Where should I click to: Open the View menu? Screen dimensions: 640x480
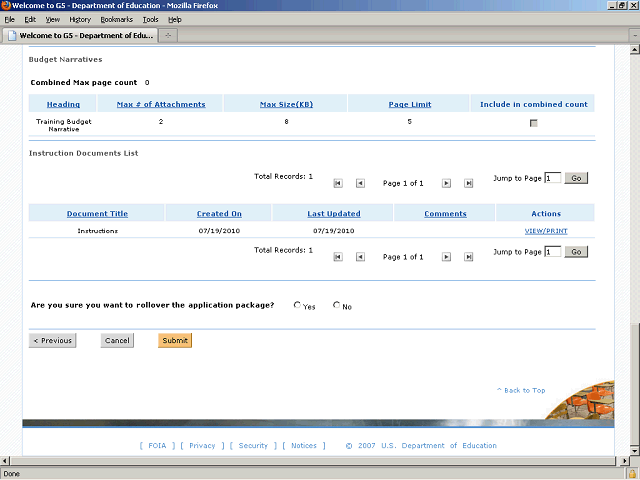pyautogui.click(x=53, y=20)
